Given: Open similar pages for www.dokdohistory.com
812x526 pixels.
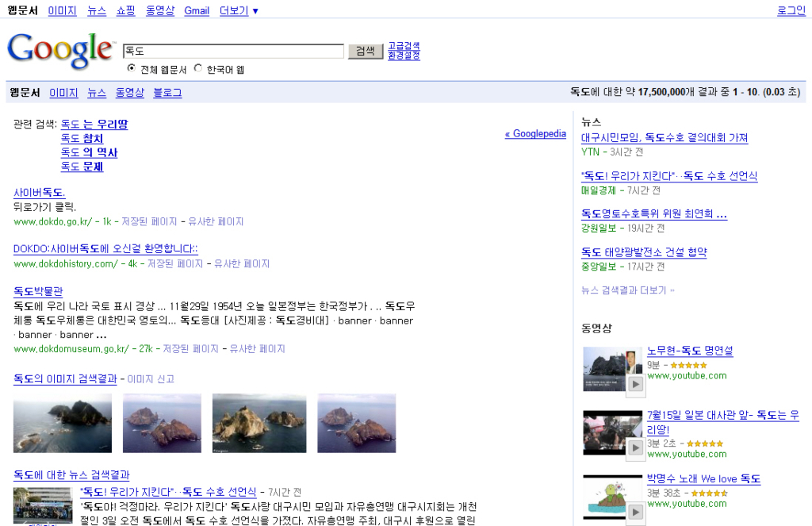Looking at the screenshot, I should click(242, 263).
